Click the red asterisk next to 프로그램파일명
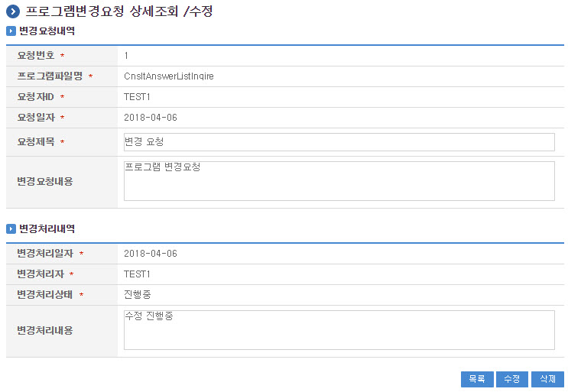This screenshot has height=392, width=568. (x=90, y=76)
